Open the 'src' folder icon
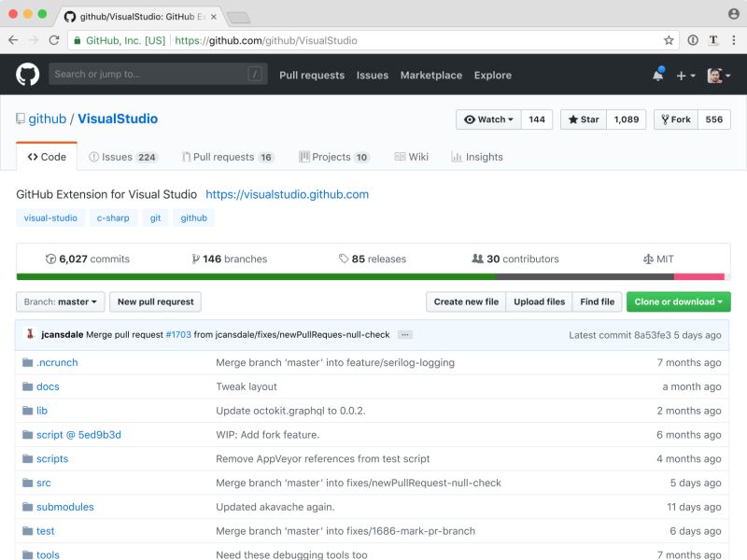 click(x=27, y=483)
